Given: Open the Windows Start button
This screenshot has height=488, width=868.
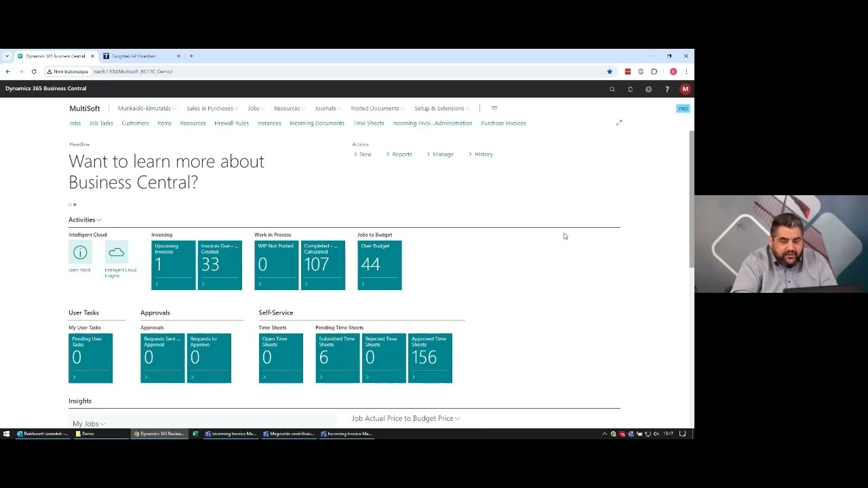Looking at the screenshot, I should pyautogui.click(x=6, y=434).
